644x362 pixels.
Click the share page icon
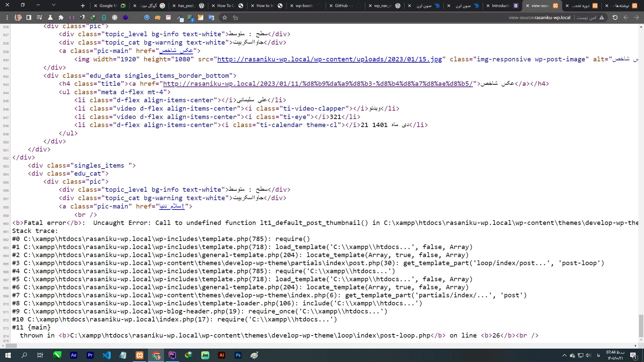(x=235, y=17)
